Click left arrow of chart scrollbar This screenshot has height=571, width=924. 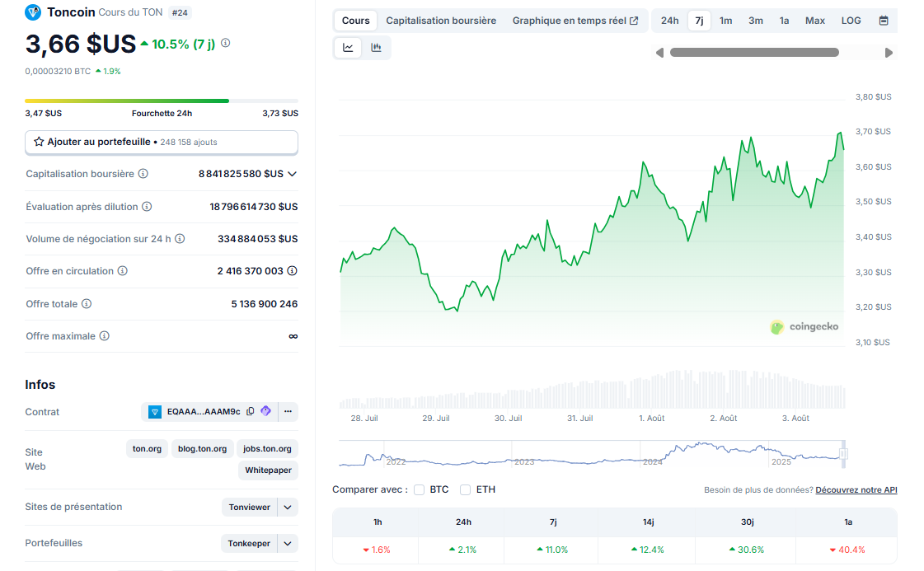(659, 53)
